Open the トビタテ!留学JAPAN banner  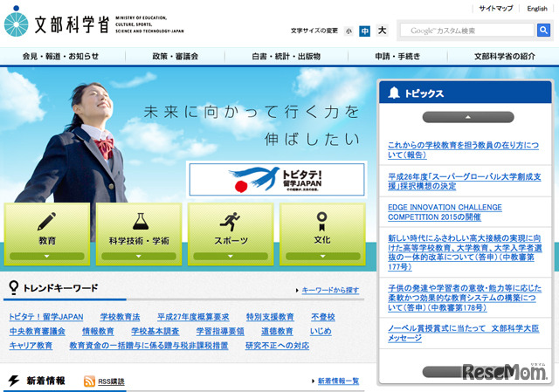[277, 179]
